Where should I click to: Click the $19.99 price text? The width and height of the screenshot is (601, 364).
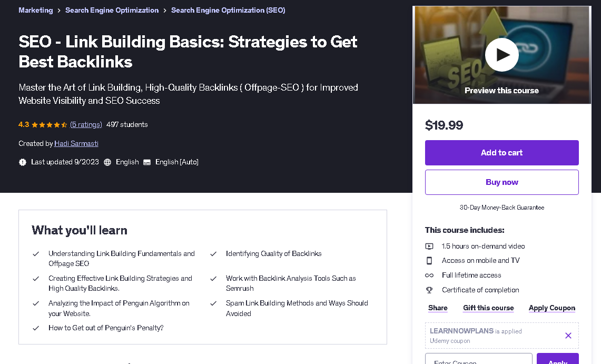pyautogui.click(x=444, y=125)
